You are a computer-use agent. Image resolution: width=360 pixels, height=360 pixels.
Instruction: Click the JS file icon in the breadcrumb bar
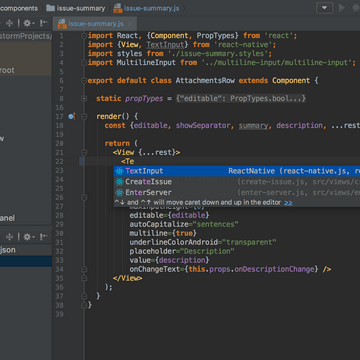pos(117,8)
